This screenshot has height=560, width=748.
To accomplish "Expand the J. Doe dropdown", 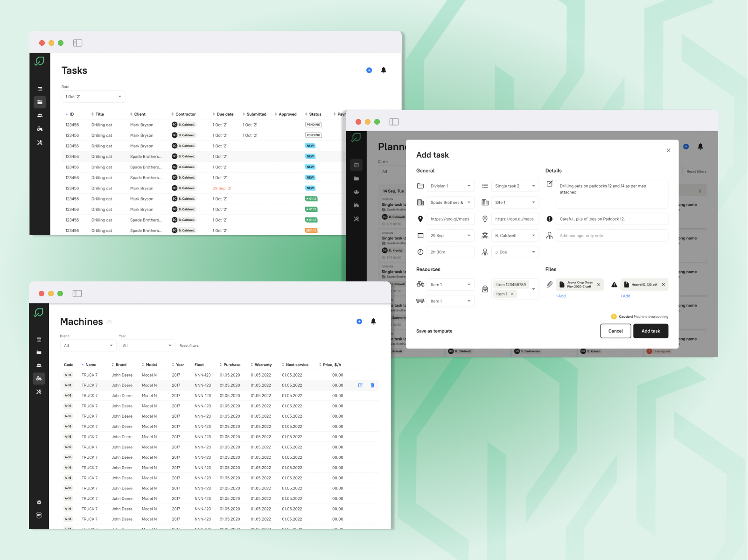I will 515,252.
